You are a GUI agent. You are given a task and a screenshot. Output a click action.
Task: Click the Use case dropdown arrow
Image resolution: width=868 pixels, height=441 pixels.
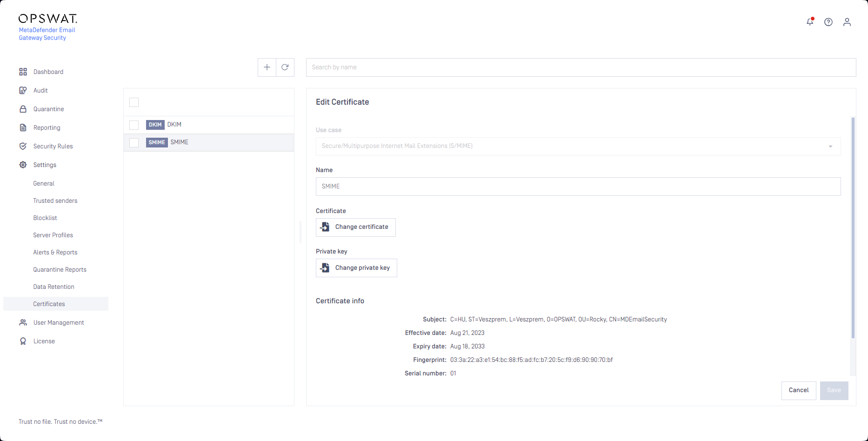(x=830, y=147)
